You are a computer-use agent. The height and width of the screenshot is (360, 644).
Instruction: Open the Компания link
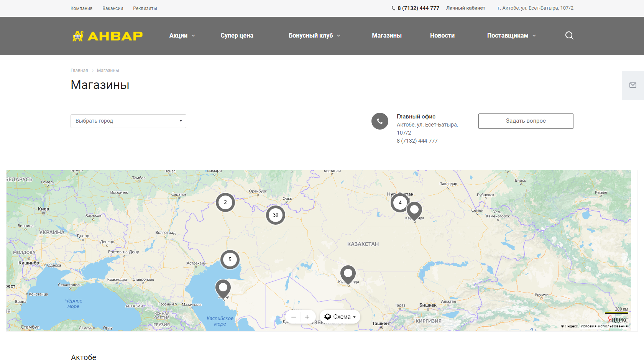point(81,8)
